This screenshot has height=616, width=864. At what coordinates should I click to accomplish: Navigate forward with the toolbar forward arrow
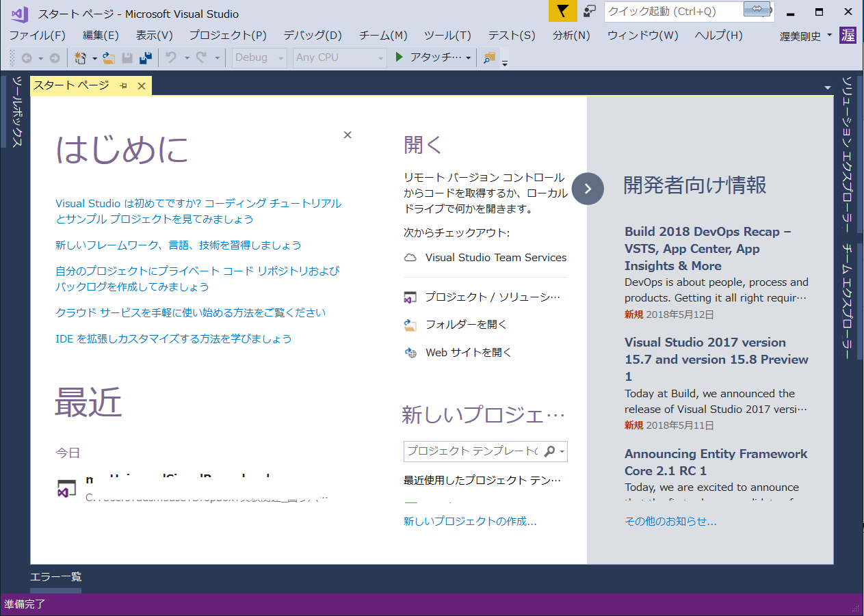coord(55,58)
